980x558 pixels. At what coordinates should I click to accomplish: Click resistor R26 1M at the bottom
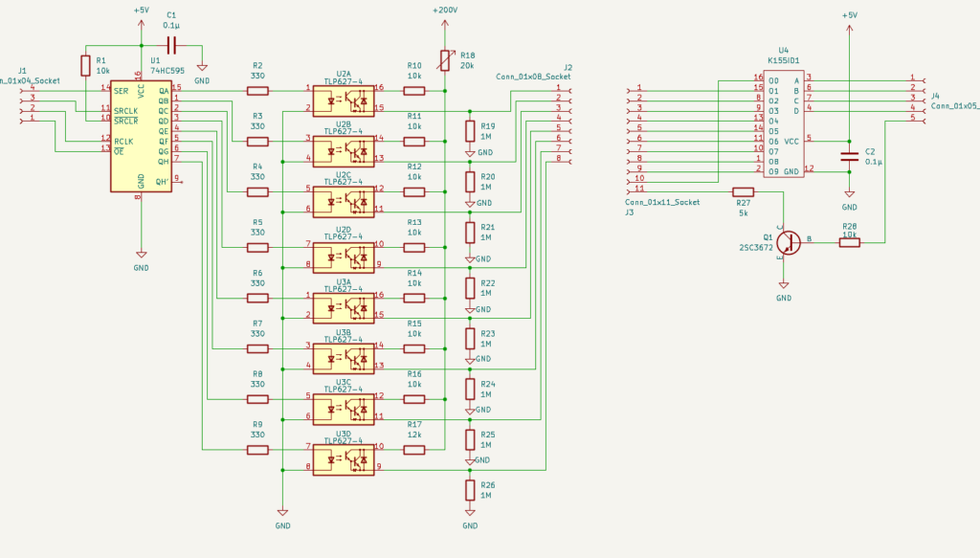point(470,491)
